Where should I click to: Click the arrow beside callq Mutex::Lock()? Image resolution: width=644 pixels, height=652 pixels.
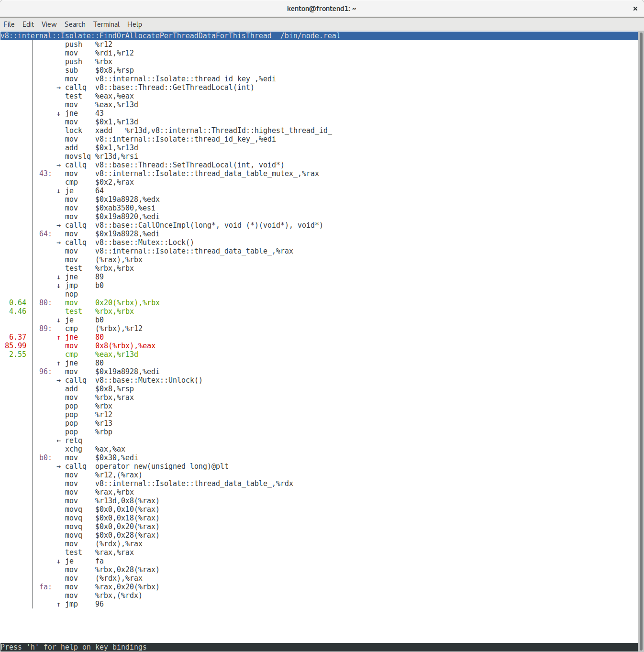[x=58, y=243]
